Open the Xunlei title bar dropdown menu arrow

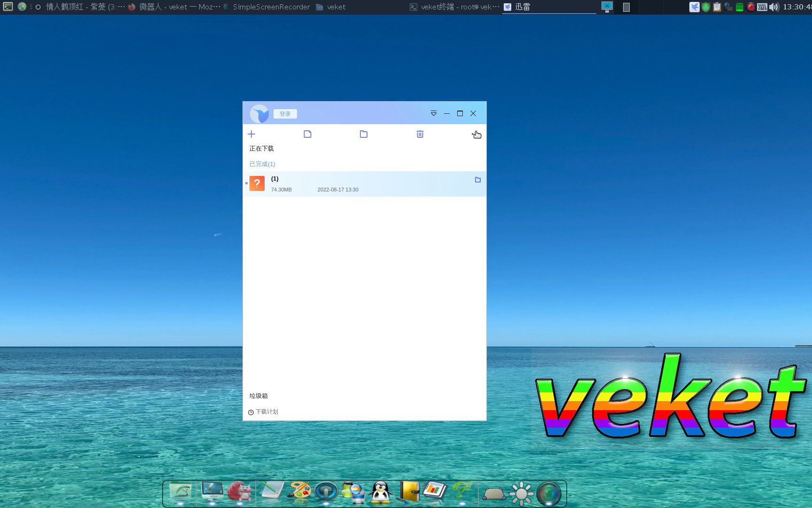[x=434, y=113]
